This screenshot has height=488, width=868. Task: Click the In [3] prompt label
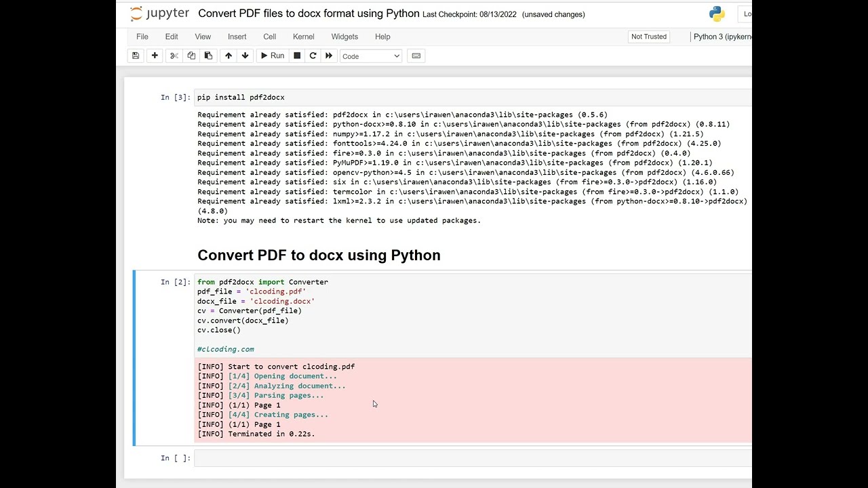point(176,98)
